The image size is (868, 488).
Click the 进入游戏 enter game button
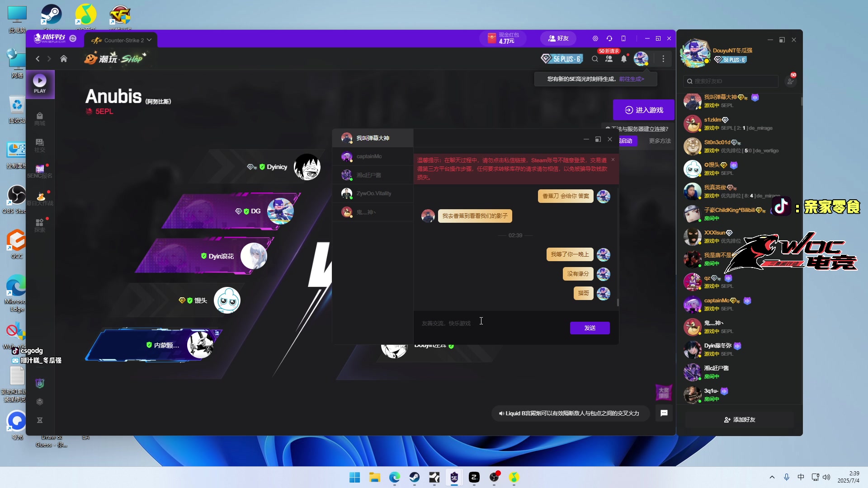[644, 110]
